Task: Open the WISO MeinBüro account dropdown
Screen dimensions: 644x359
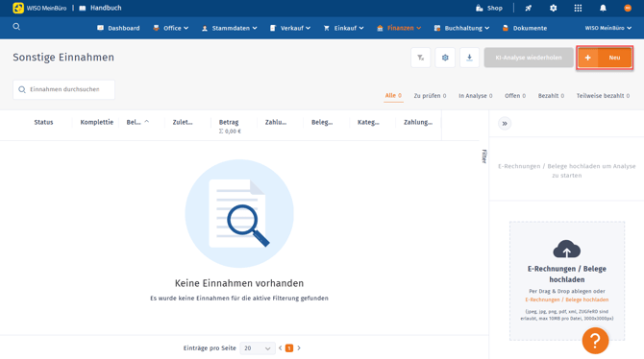Action: (608, 28)
